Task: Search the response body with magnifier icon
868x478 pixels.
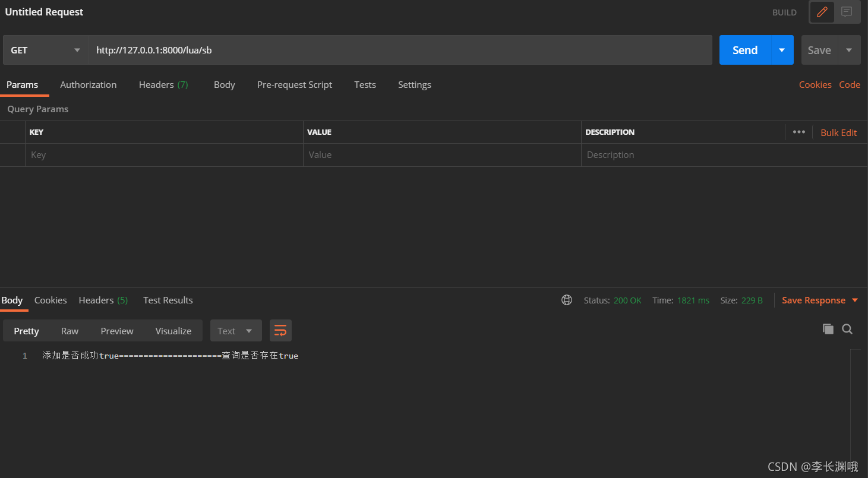Action: (x=847, y=329)
